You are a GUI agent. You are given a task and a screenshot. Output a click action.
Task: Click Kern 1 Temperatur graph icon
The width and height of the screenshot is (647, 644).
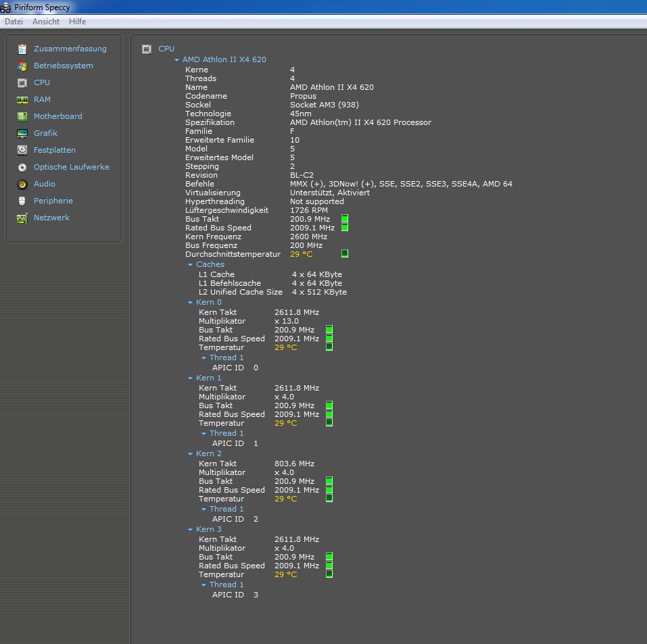coord(329,422)
